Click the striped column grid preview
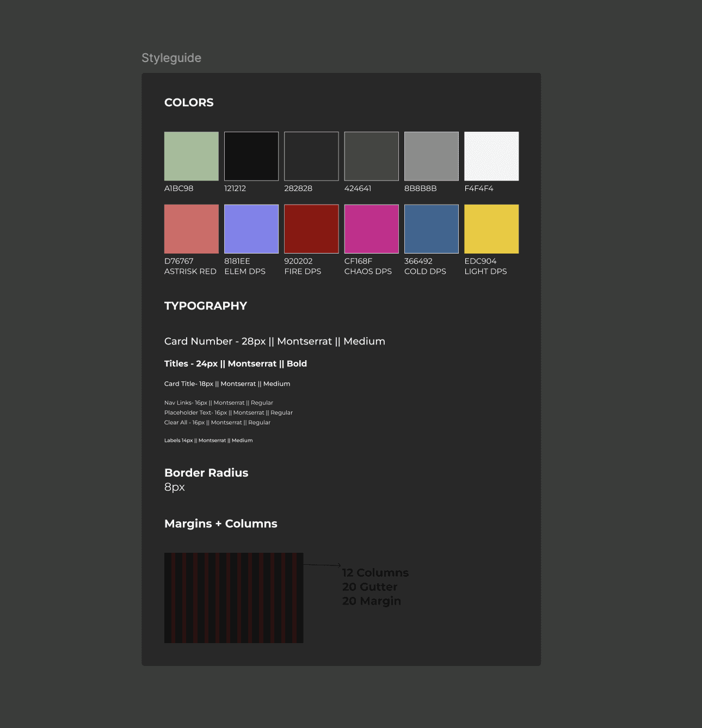This screenshot has height=728, width=702. tap(234, 598)
